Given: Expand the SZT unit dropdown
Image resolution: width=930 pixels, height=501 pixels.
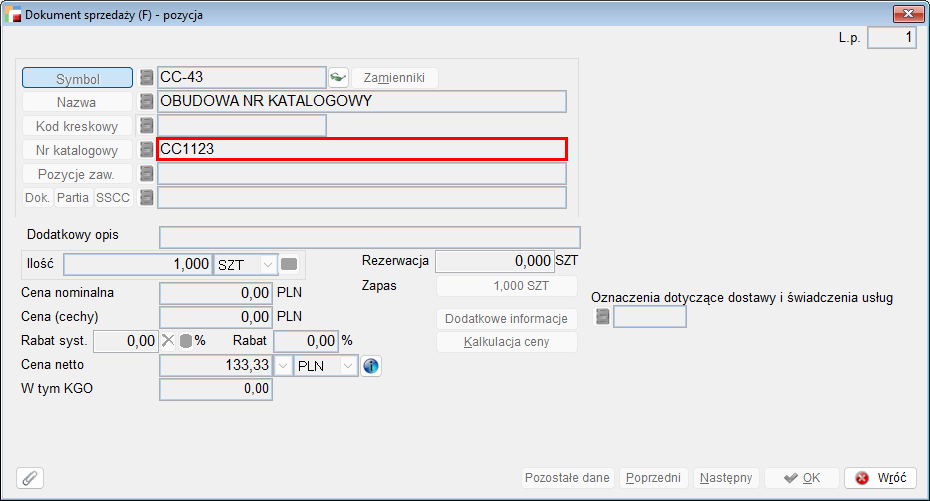Looking at the screenshot, I should click(x=267, y=264).
